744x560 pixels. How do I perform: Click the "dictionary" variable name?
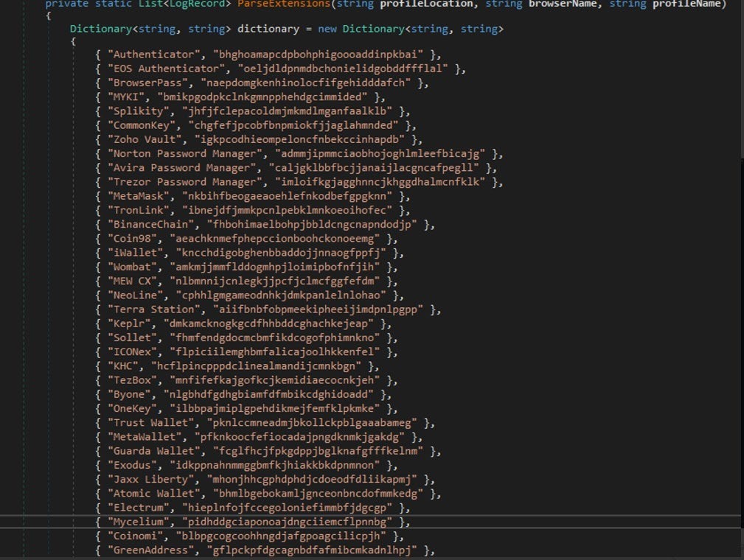[x=268, y=29]
